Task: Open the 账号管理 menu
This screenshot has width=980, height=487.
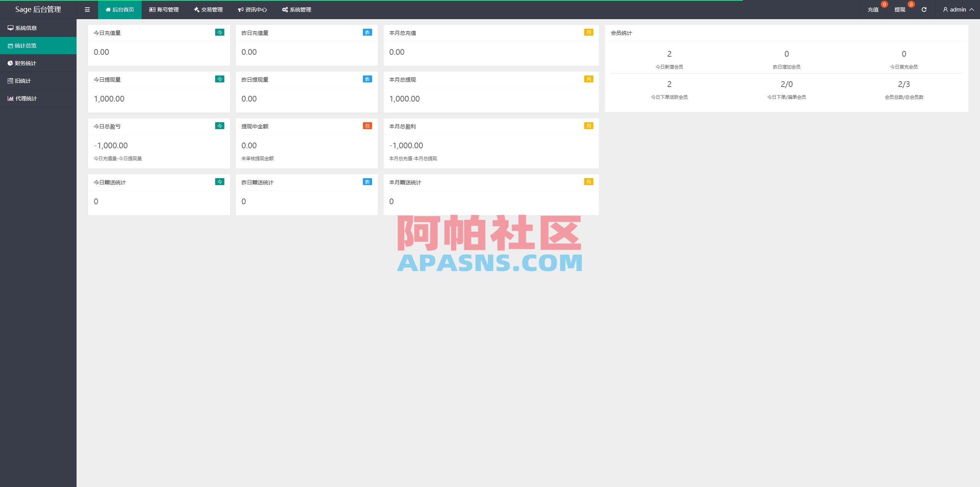Action: pyautogui.click(x=165, y=10)
